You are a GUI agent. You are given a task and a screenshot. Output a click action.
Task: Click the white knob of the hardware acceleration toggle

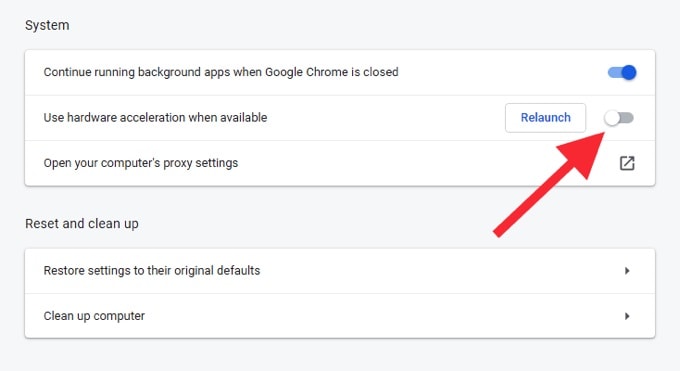click(612, 118)
